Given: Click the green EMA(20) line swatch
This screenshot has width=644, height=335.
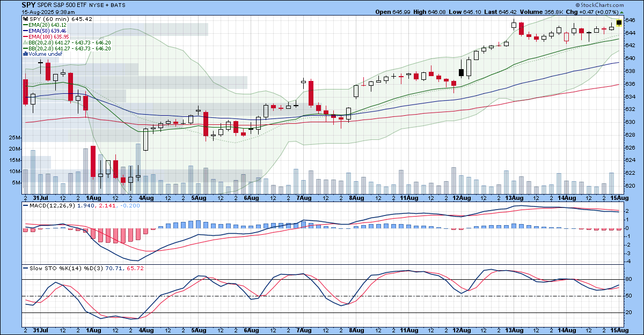Looking at the screenshot, I should [x=26, y=25].
